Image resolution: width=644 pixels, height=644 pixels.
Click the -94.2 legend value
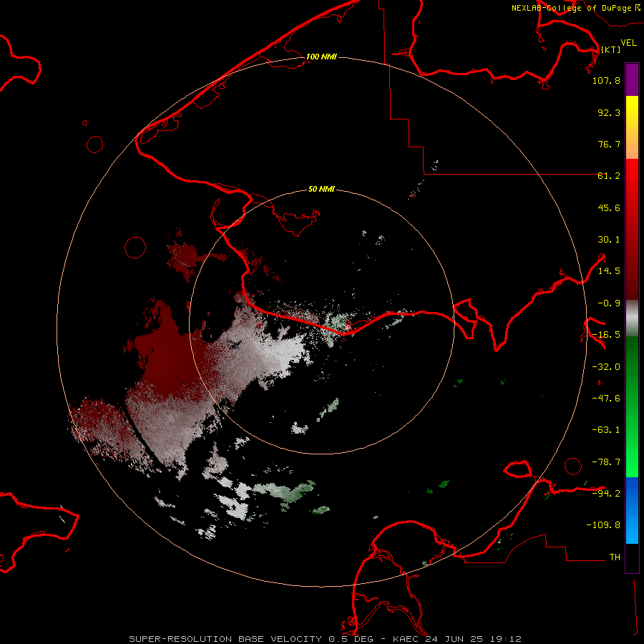coord(606,493)
